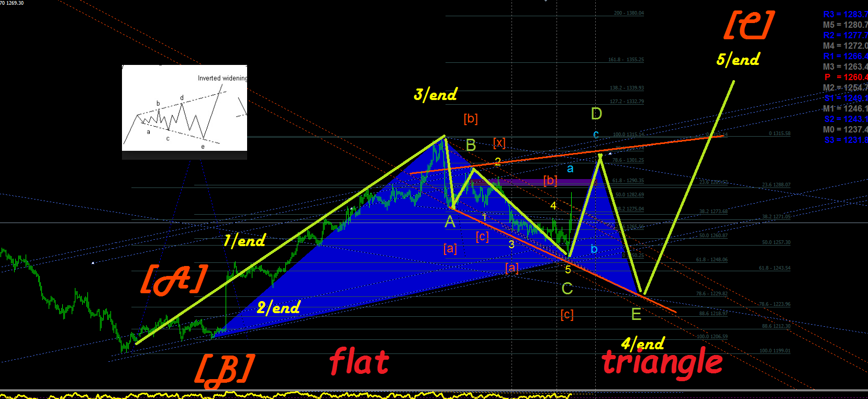This screenshot has height=399, width=868.
Task: Select Fibonacci level '23.6 1288.07'
Action: pyautogui.click(x=776, y=185)
